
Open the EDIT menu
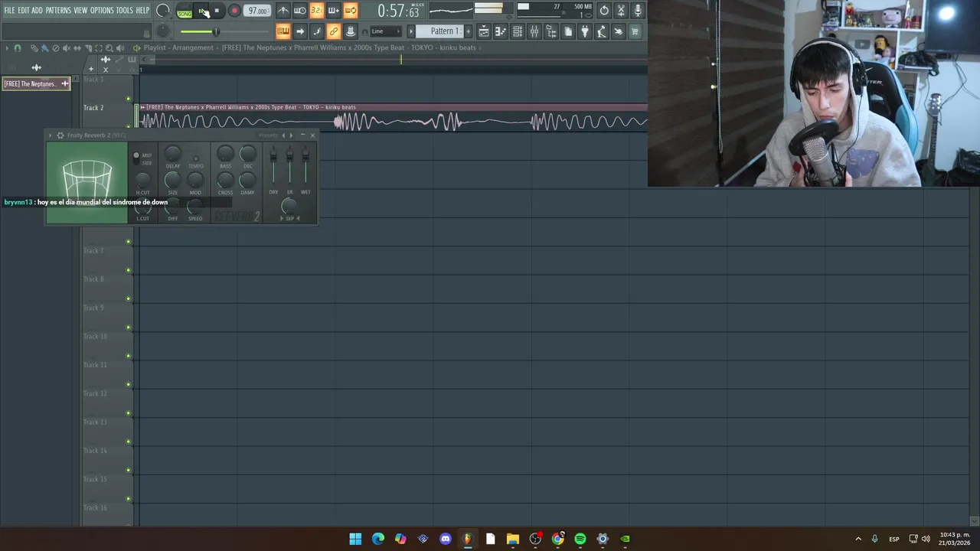[24, 10]
